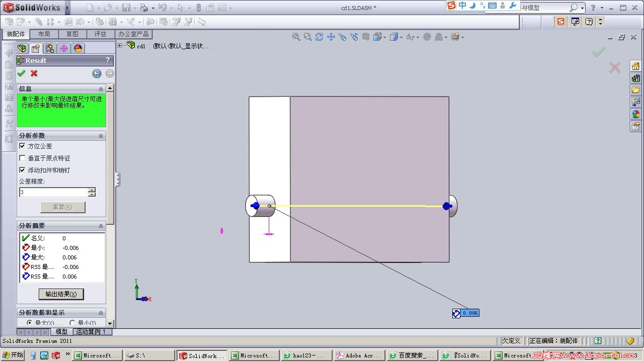Open the DimXpertManager tab icon
The width and height of the screenshot is (644, 362).
click(x=63, y=48)
